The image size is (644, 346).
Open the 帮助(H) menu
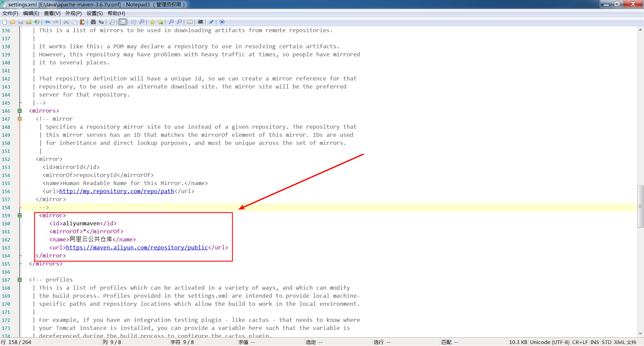[116, 13]
